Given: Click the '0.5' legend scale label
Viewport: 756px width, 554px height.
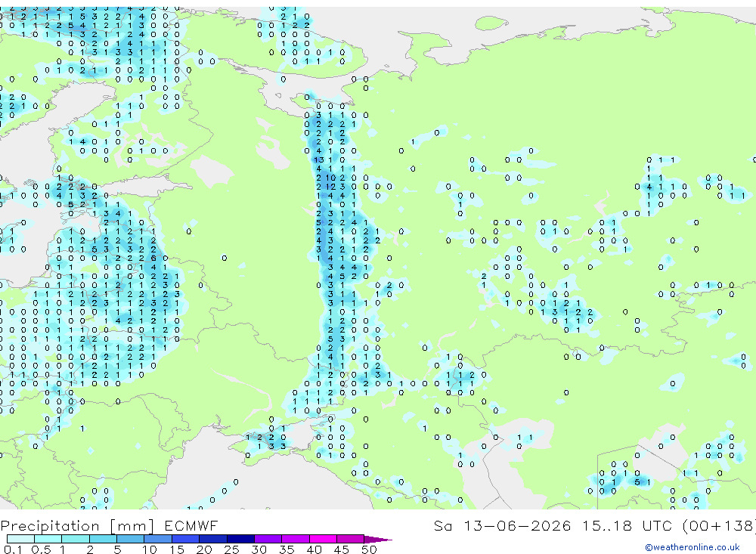Looking at the screenshot, I should pos(41,549).
